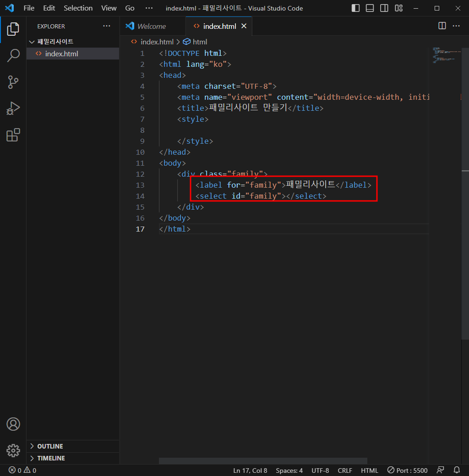Click the <label for="family"> line
This screenshot has width=469, height=476.
[283, 185]
